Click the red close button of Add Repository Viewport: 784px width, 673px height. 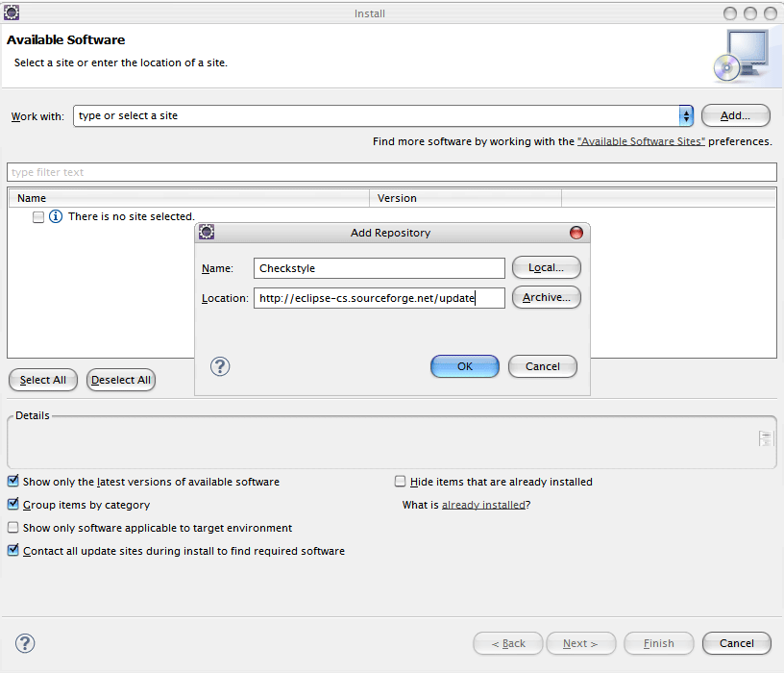click(576, 233)
